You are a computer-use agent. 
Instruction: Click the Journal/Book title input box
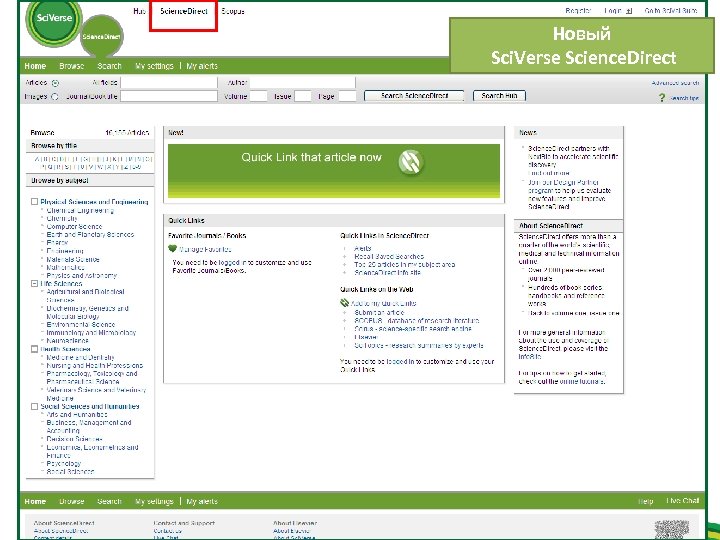click(169, 96)
